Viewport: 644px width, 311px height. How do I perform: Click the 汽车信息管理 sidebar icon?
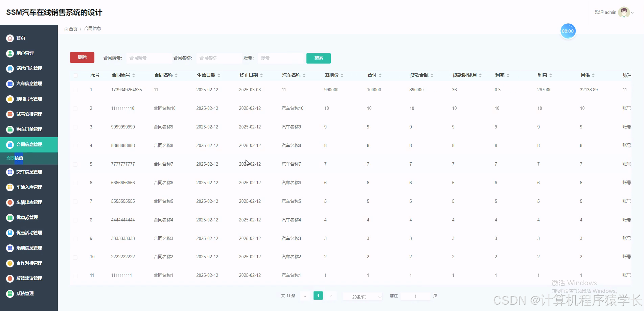[x=10, y=84]
